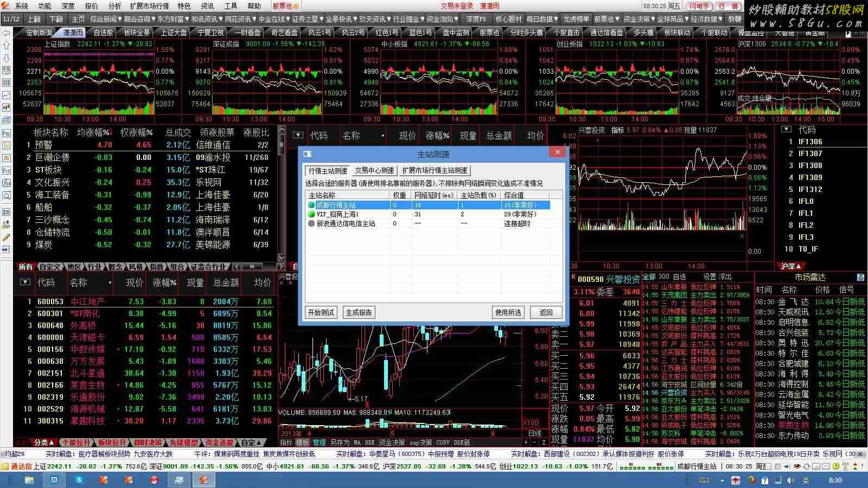This screenshot has width=868, height=488.
Task: Toggle the 闪电手 button
Action: pos(699,6)
